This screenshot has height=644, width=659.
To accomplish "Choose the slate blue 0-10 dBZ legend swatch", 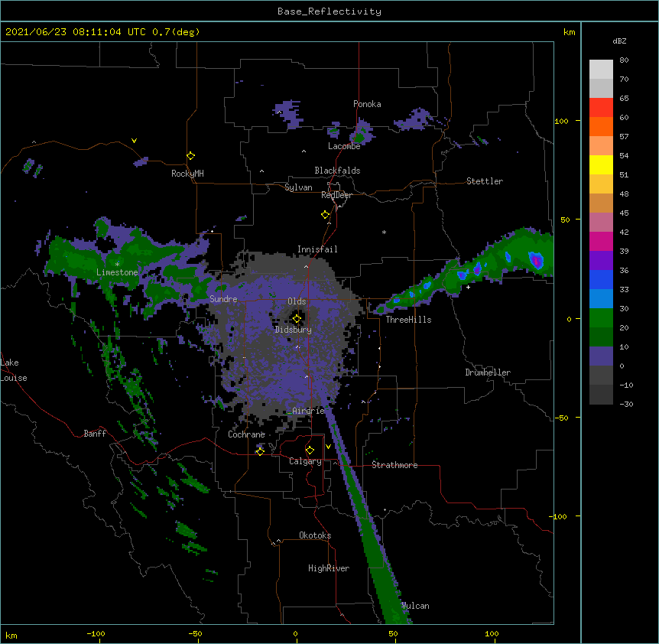I will (x=601, y=356).
